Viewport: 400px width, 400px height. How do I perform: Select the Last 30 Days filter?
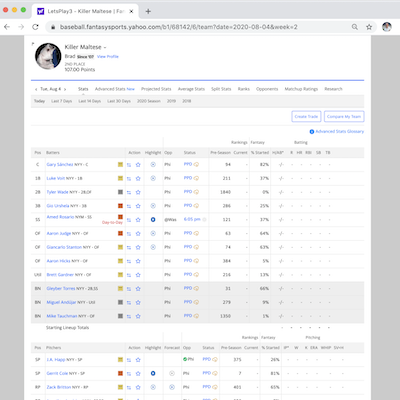(x=119, y=101)
